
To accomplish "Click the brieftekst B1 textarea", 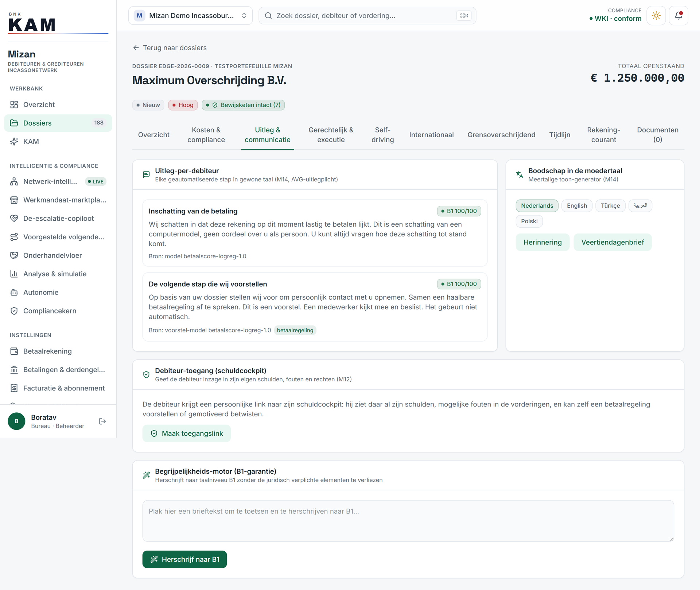I will pos(408,521).
